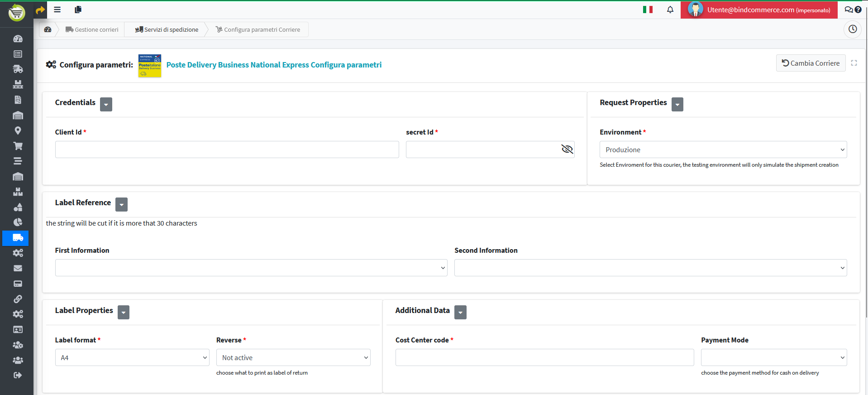Open the Label format dropdown
This screenshot has height=395, width=868.
click(132, 357)
